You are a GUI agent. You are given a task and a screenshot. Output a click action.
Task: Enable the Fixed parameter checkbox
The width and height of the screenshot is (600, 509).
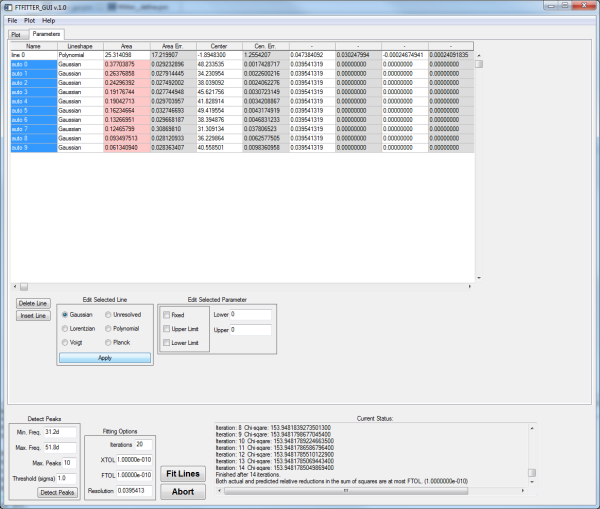pyautogui.click(x=166, y=315)
